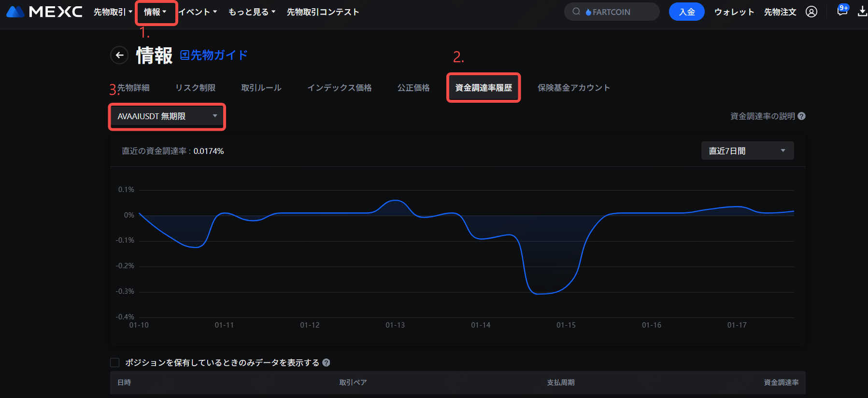Enable the show-only-held-positions checkbox
This screenshot has width=868, height=398.
click(x=115, y=363)
